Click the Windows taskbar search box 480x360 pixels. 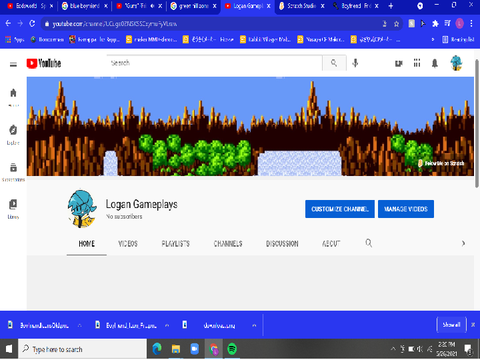tap(82, 349)
